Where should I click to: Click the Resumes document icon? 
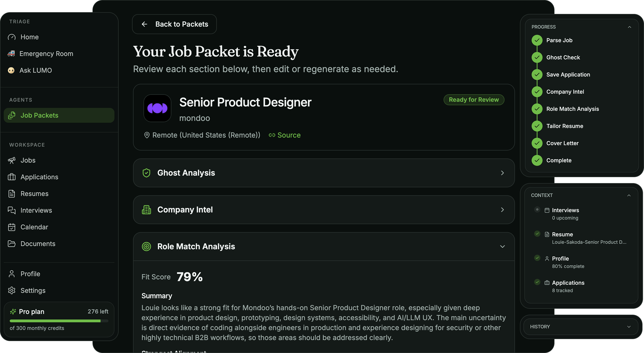point(12,194)
